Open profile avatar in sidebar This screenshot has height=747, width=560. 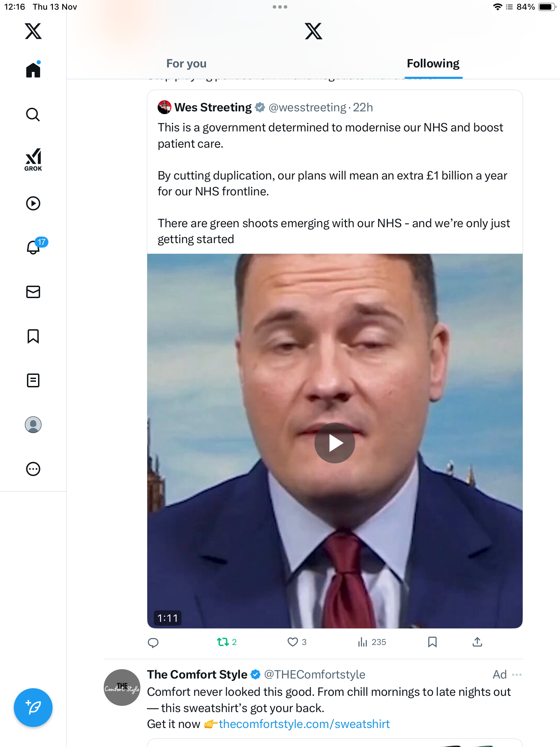coord(33,425)
